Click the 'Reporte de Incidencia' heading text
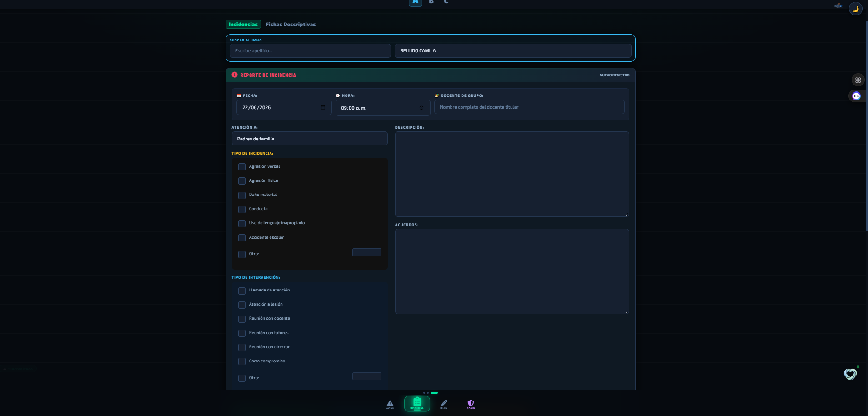The image size is (868, 416). (268, 75)
